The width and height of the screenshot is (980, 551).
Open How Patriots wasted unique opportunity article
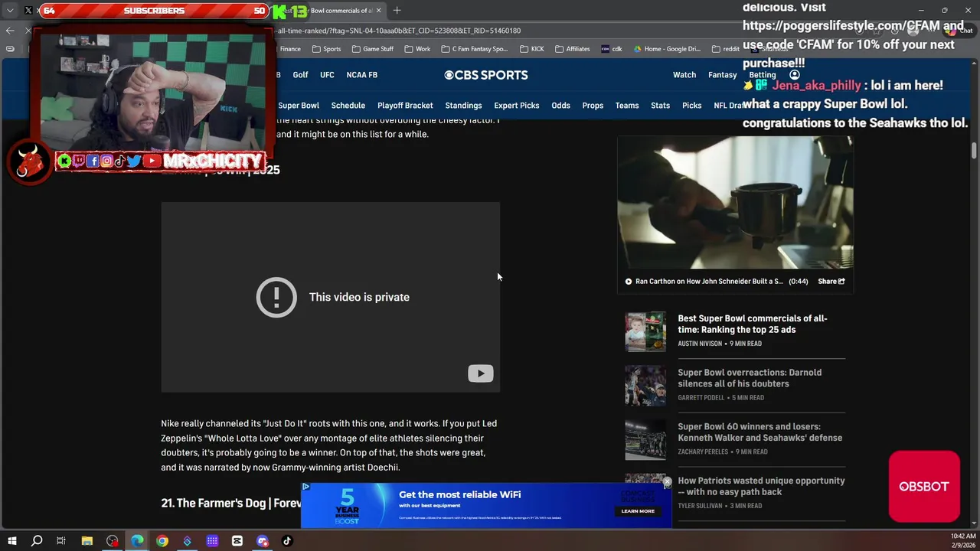(761, 486)
